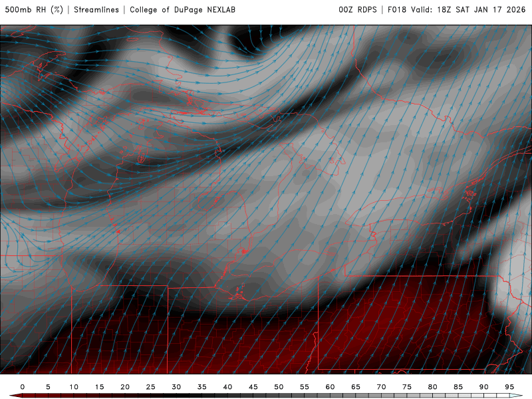Click the 75 value on the color scale
Image resolution: width=532 pixels, height=399 pixels.
[407, 387]
